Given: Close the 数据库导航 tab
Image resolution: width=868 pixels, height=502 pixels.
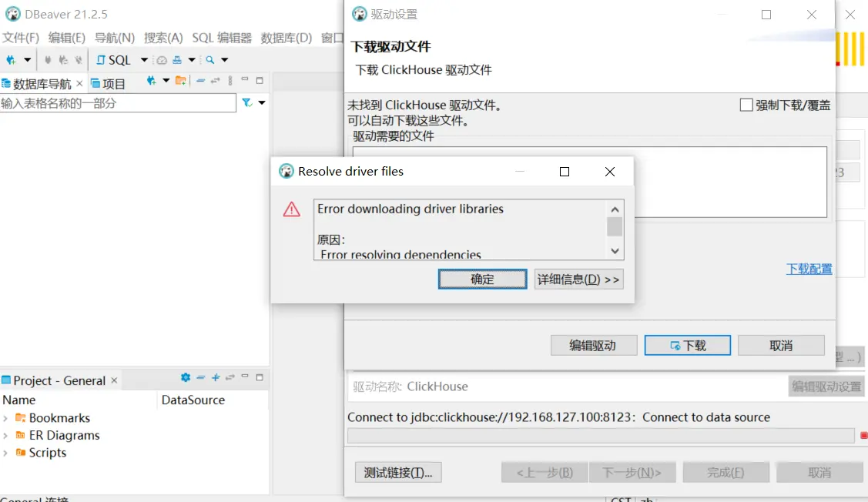Looking at the screenshot, I should [80, 84].
